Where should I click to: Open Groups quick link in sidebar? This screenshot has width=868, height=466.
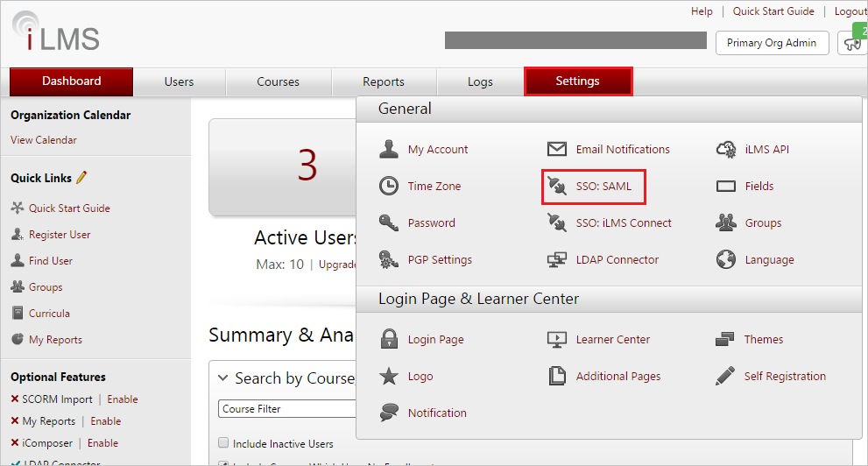pos(46,286)
